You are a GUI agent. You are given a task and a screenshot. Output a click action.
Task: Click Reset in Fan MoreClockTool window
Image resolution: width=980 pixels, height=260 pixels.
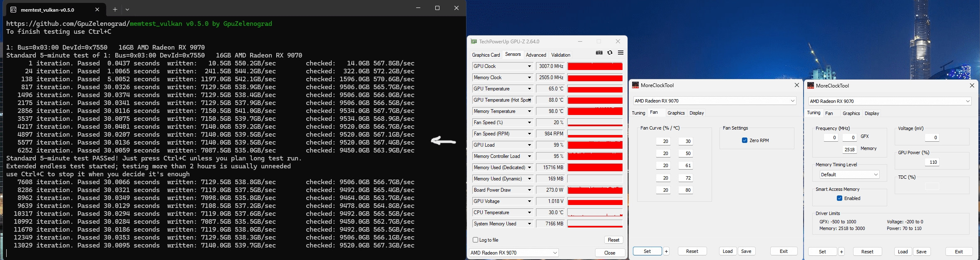point(692,251)
